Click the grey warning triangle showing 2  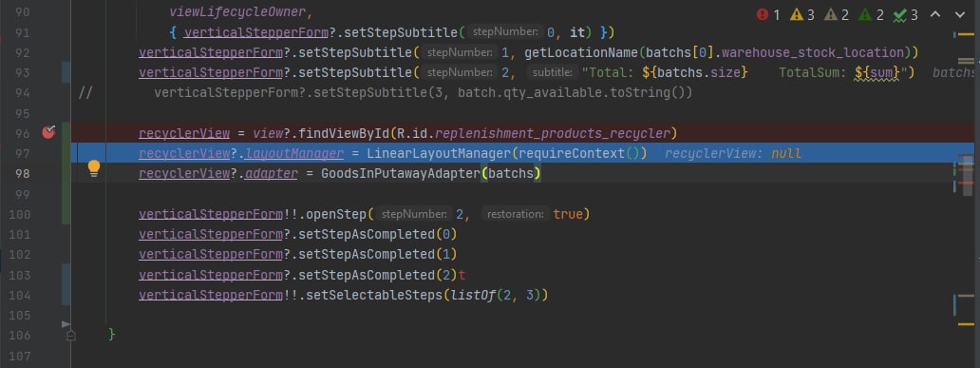pos(837,14)
